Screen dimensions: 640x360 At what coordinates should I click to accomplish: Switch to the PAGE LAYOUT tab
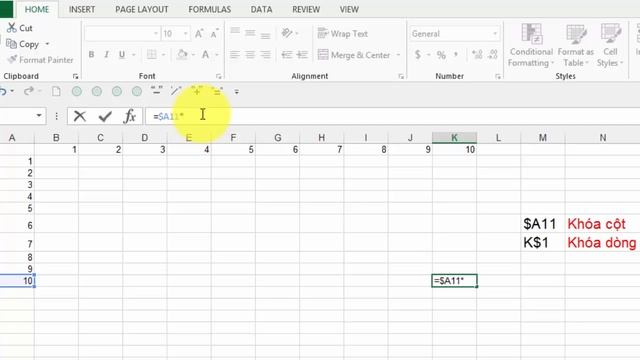pyautogui.click(x=142, y=9)
